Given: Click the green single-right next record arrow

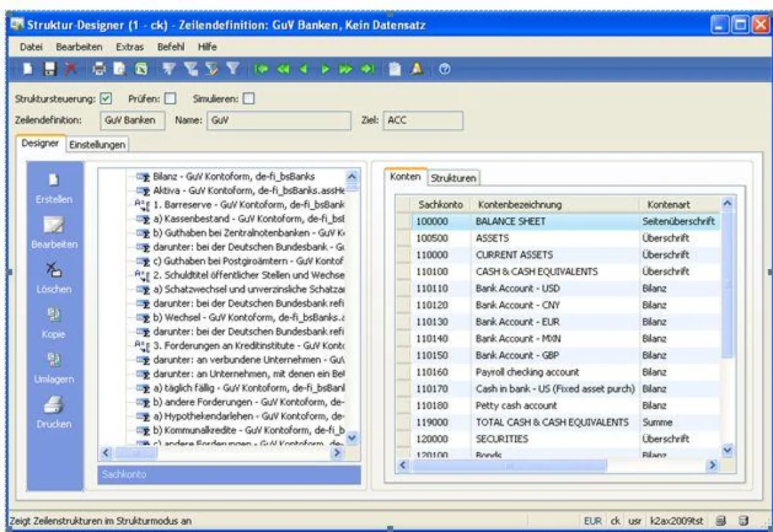Looking at the screenshot, I should [325, 69].
